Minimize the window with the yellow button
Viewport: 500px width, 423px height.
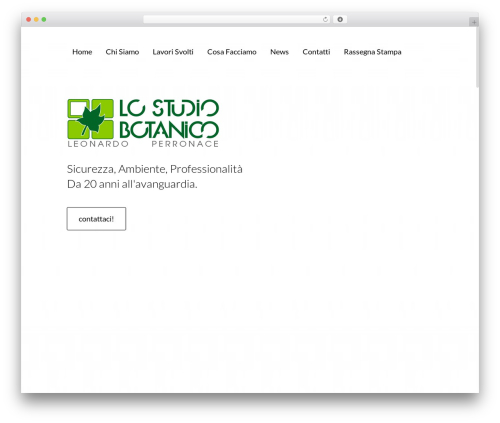(x=36, y=19)
